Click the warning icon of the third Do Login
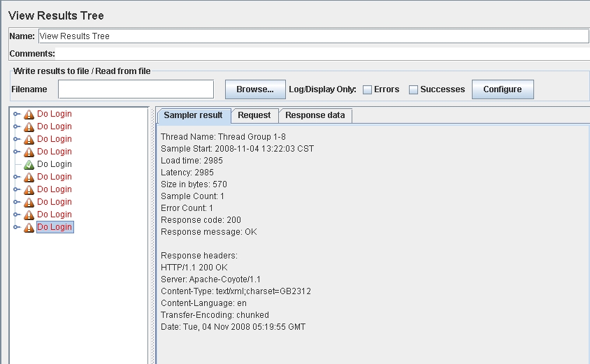Screen dimensions: 590x364 pos(29,139)
